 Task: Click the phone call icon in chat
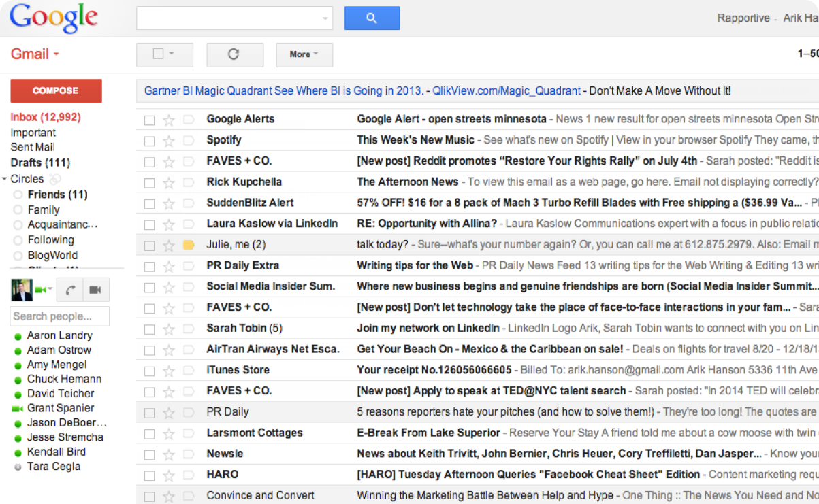70,290
